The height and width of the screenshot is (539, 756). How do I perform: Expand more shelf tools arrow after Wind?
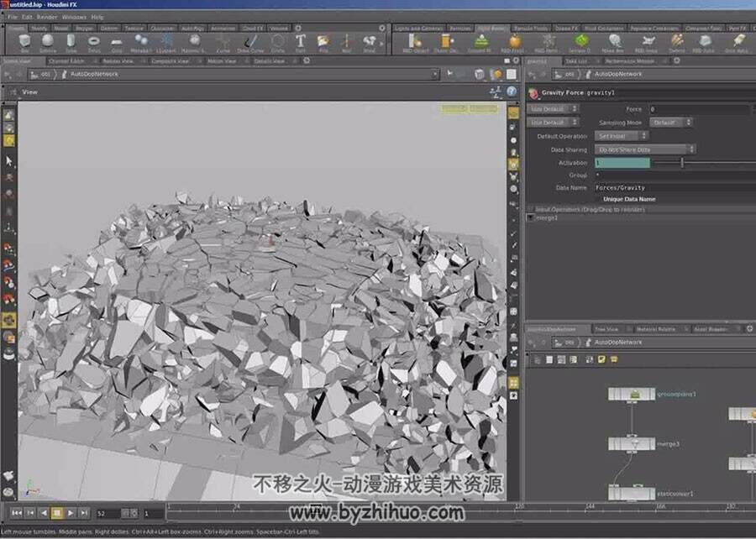(x=381, y=44)
